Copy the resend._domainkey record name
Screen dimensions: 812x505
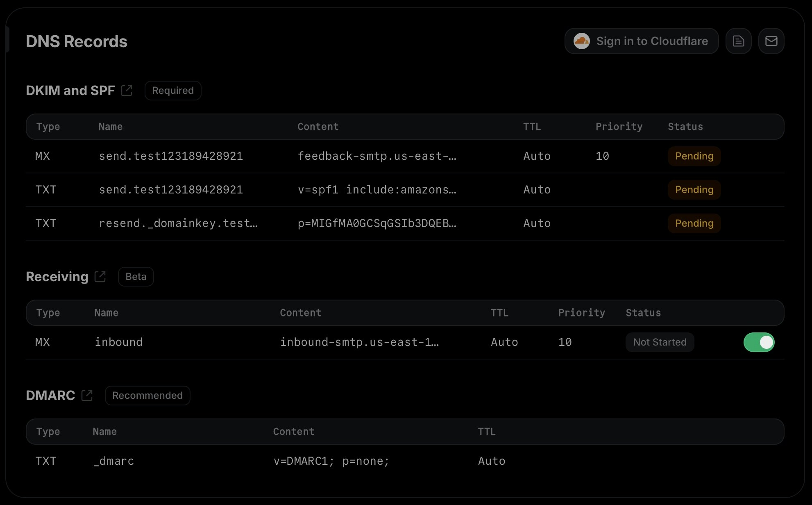pos(178,223)
